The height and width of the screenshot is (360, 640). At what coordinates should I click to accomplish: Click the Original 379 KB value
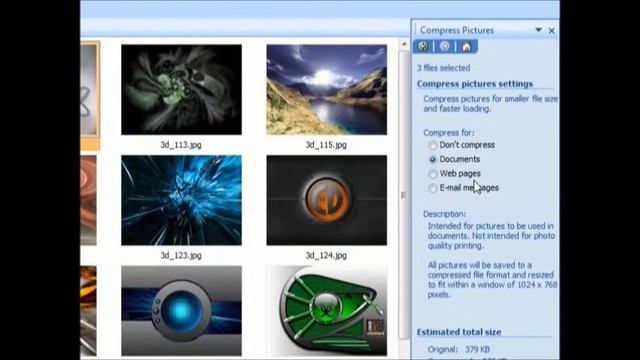pyautogui.click(x=477, y=349)
